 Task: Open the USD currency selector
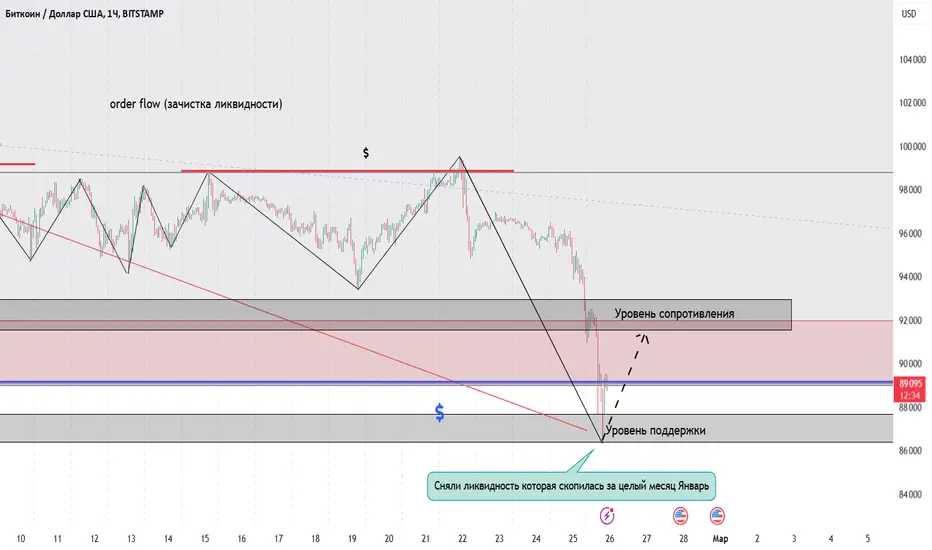909,14
